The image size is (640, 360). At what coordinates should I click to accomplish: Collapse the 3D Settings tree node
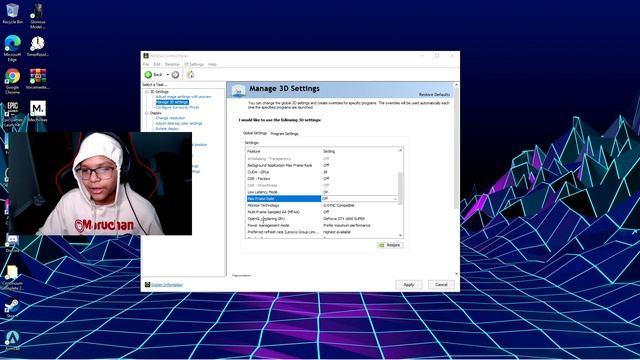147,92
